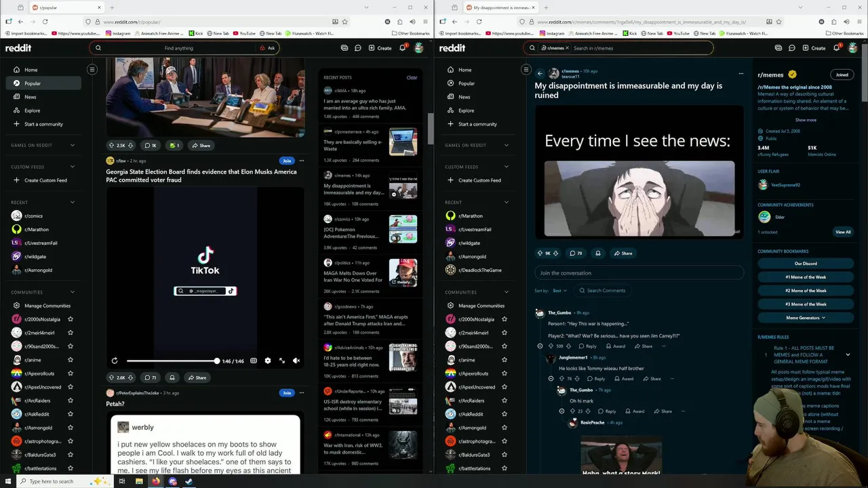
Task: Open chat icon in right Reddit window
Action: (791, 48)
